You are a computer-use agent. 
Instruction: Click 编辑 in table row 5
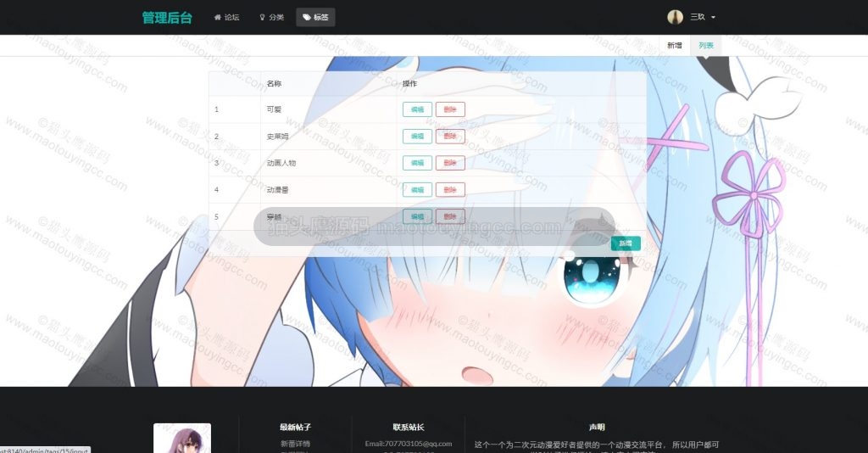(417, 216)
